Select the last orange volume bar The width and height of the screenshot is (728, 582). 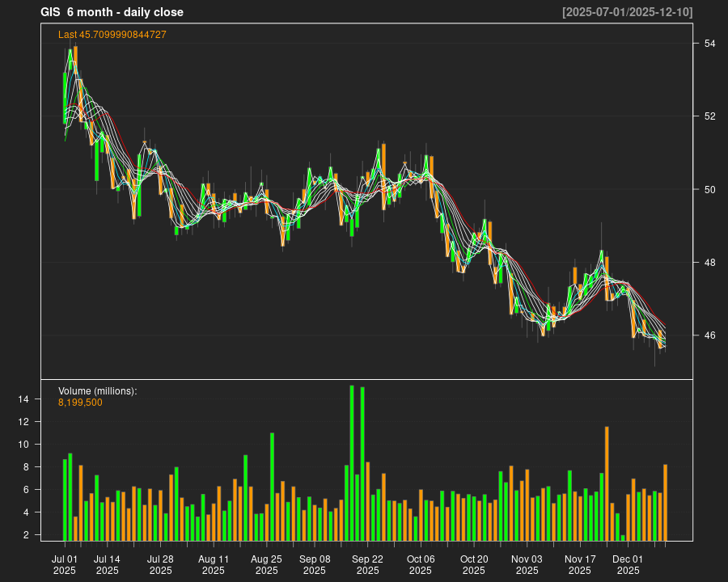click(x=665, y=502)
